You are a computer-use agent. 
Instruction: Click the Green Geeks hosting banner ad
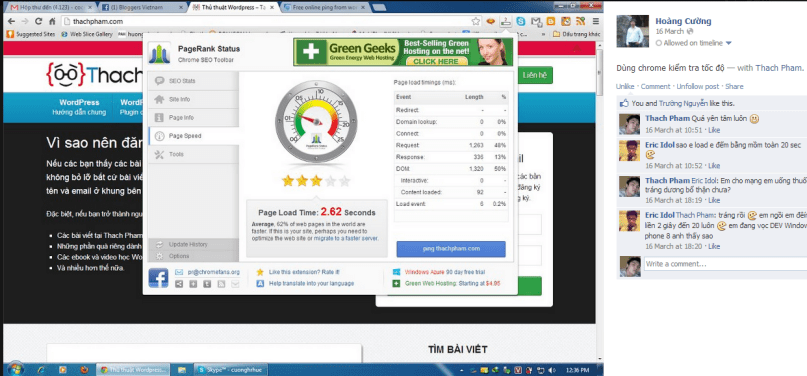click(x=402, y=52)
